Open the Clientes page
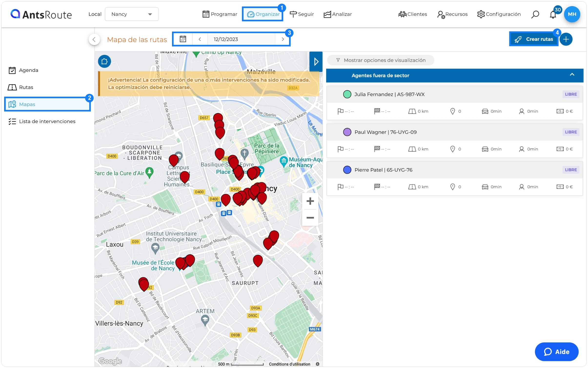Screen dimensions: 588x368 (412, 14)
